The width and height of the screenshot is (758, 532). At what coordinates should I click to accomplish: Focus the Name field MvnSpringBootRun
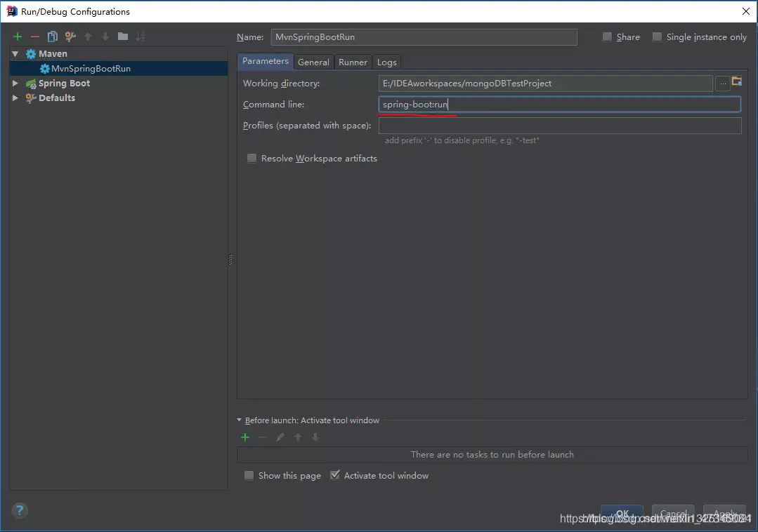click(424, 37)
